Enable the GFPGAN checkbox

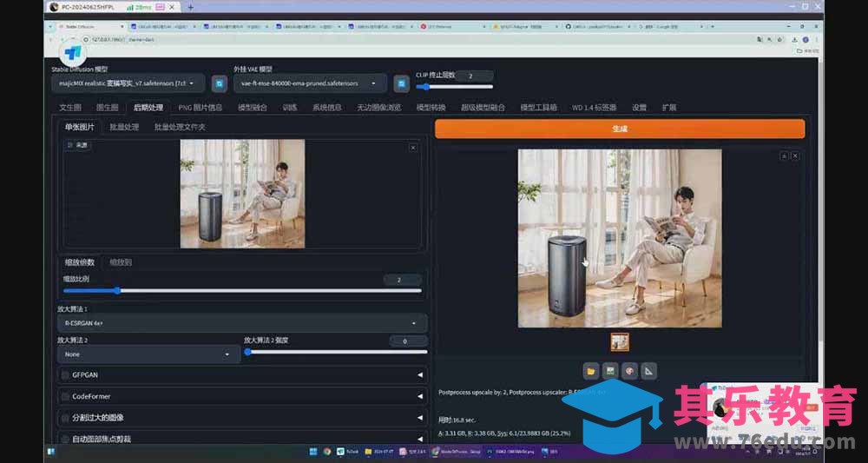pyautogui.click(x=65, y=375)
